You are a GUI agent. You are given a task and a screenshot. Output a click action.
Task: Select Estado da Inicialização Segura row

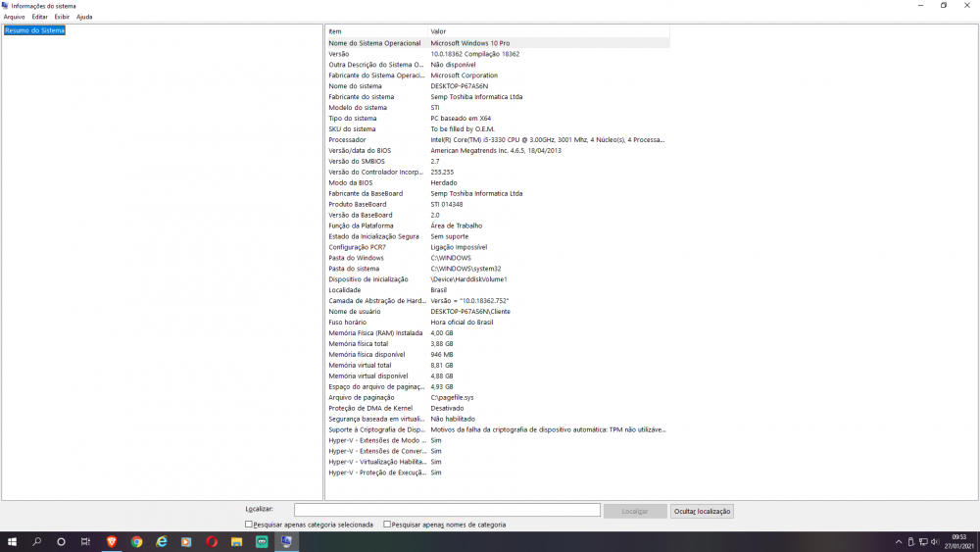click(x=498, y=236)
